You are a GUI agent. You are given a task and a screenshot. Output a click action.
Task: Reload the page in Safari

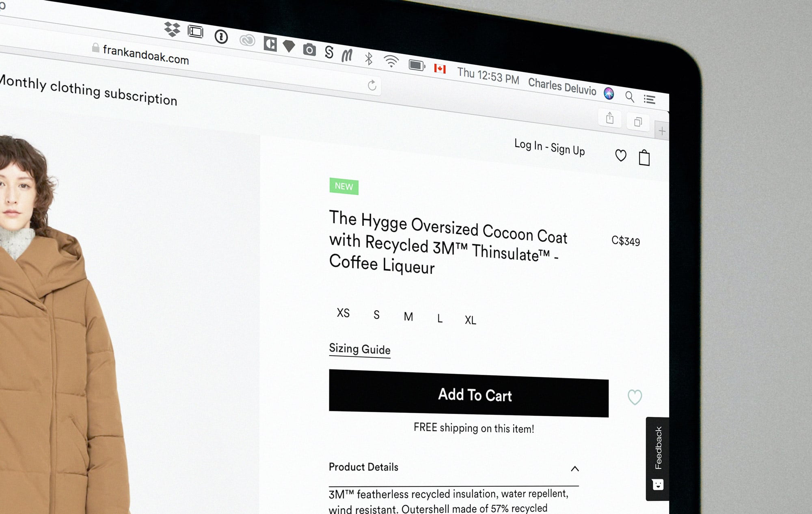click(372, 85)
